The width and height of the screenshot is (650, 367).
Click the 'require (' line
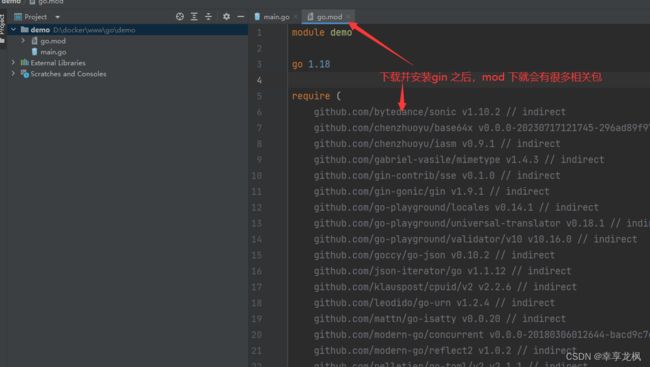316,96
